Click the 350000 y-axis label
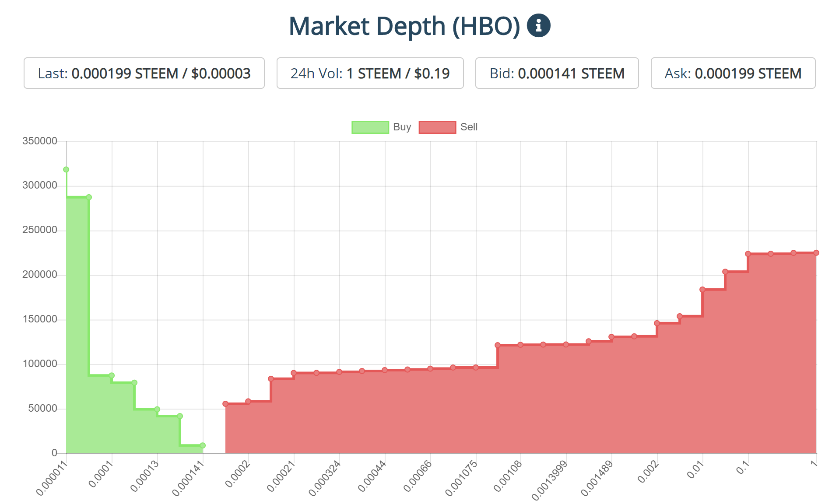The width and height of the screenshot is (839, 504). 40,141
